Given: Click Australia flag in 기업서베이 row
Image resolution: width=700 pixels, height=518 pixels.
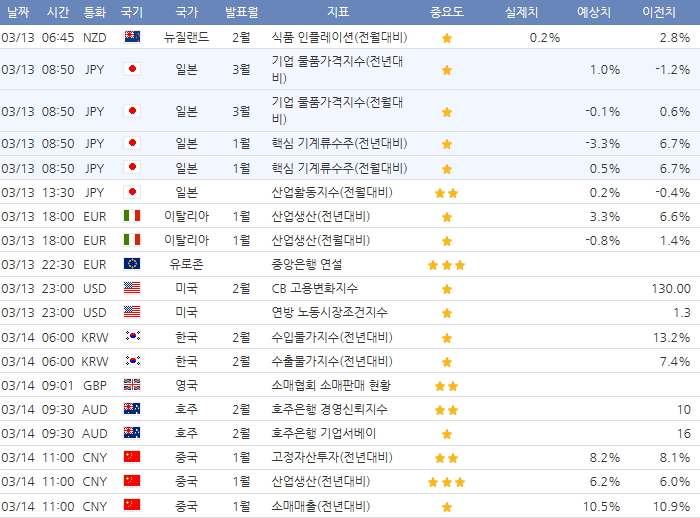Looking at the screenshot, I should pyautogui.click(x=132, y=433).
